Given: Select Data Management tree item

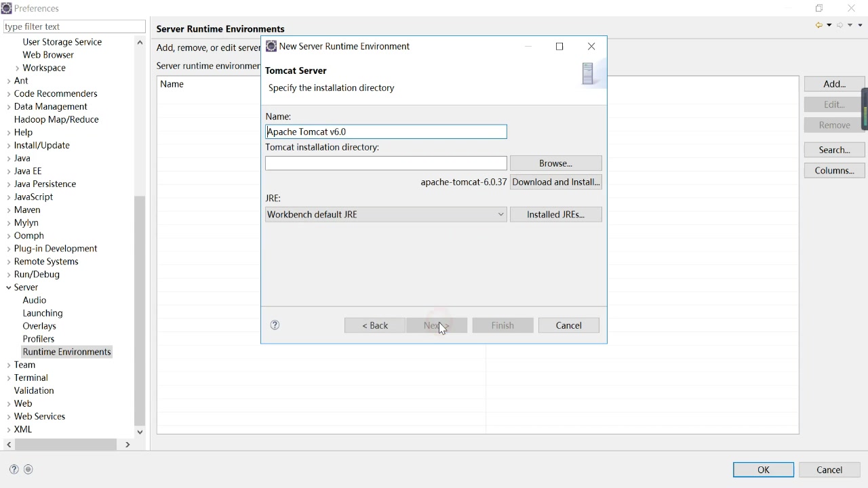Looking at the screenshot, I should (51, 106).
